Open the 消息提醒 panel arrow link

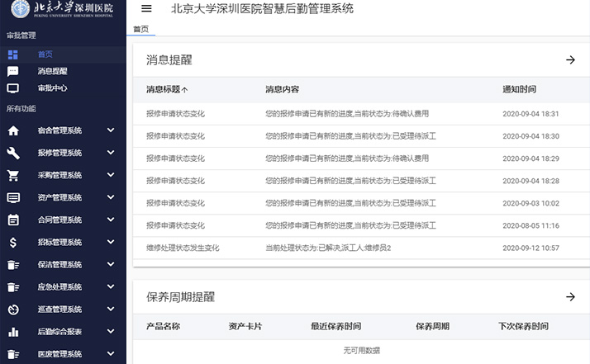(x=569, y=60)
